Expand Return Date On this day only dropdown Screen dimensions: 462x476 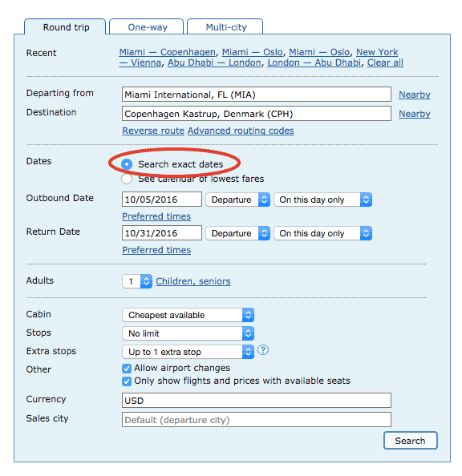point(322,233)
